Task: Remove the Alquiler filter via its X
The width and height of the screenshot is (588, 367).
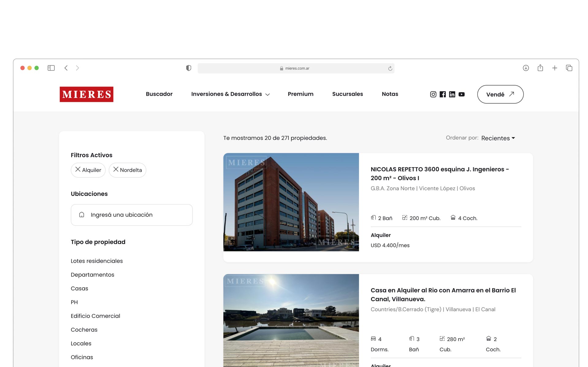Action: [78, 169]
